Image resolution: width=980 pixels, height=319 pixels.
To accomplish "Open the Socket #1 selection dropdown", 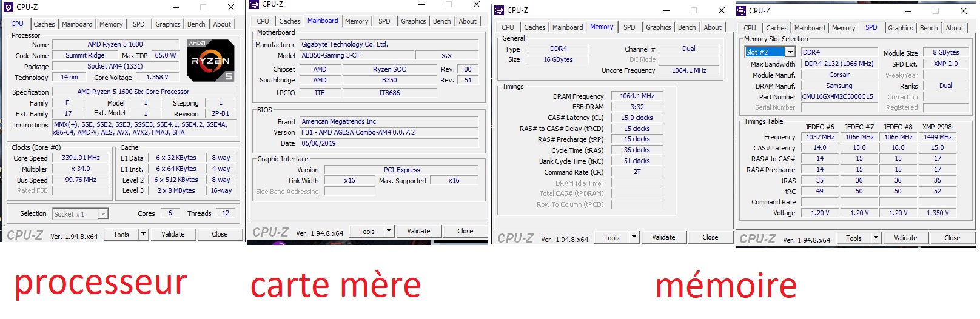I will (103, 213).
